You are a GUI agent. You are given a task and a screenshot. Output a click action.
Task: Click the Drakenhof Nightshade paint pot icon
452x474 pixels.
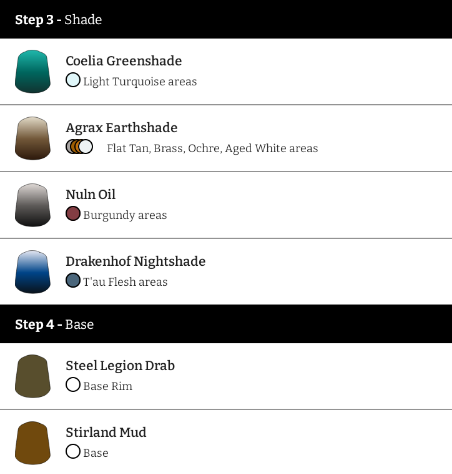click(33, 272)
